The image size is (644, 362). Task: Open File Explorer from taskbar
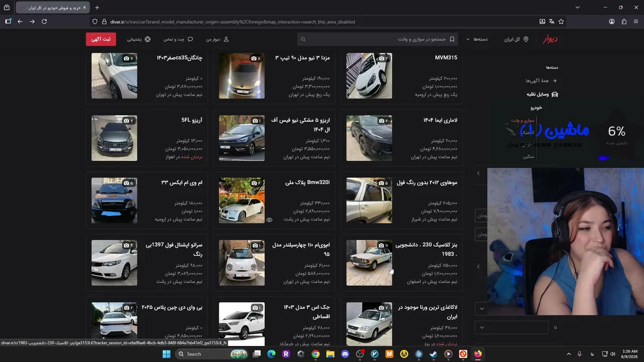coord(330,354)
